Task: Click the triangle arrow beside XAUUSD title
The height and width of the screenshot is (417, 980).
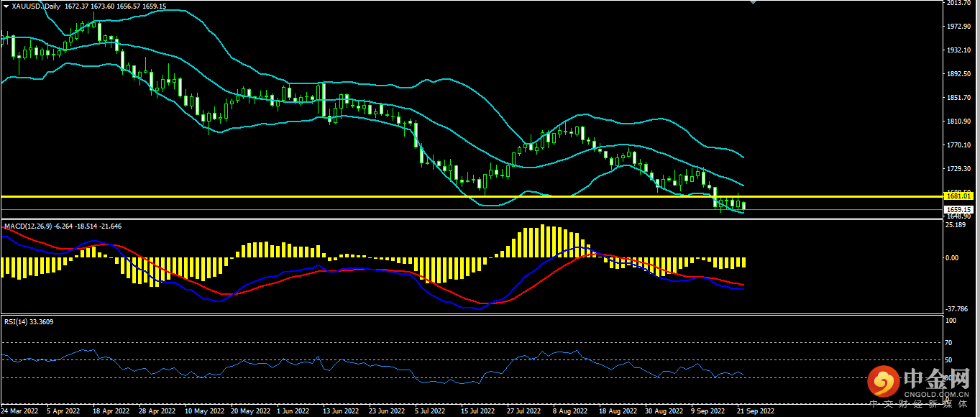Action: click(6, 6)
